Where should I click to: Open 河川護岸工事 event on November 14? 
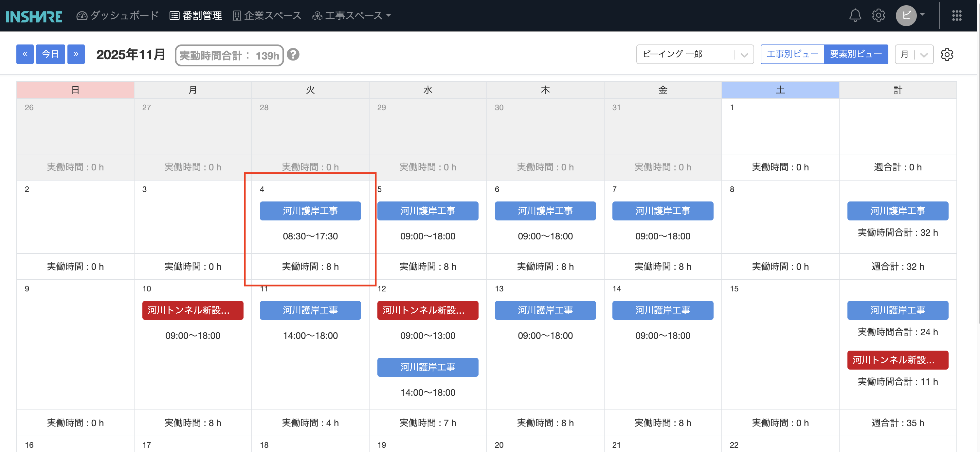click(x=663, y=311)
